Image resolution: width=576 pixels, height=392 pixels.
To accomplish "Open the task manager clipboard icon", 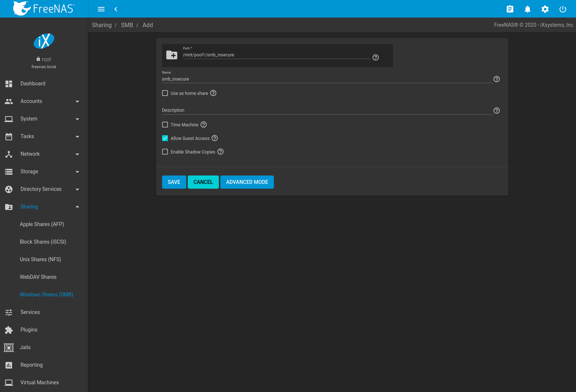I will pyautogui.click(x=510, y=9).
